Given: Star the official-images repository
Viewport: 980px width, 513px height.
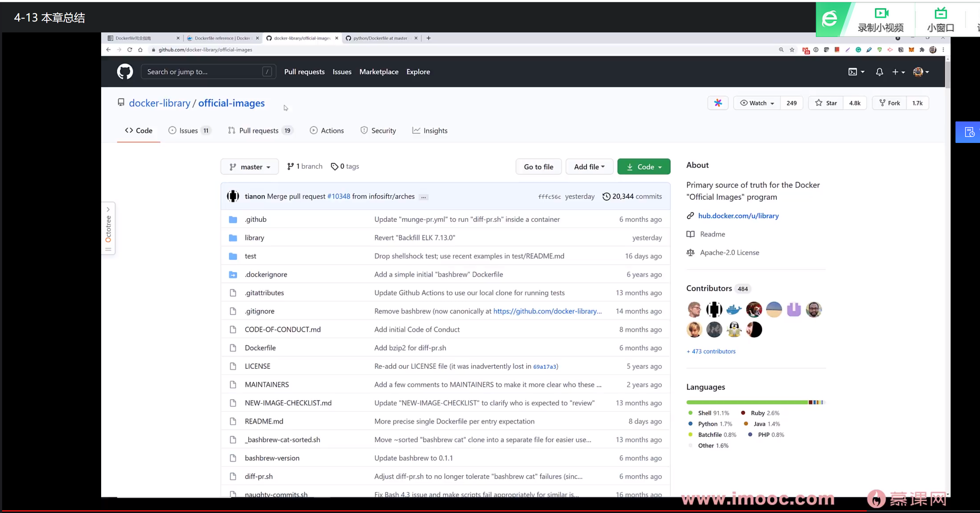Looking at the screenshot, I should coord(826,103).
